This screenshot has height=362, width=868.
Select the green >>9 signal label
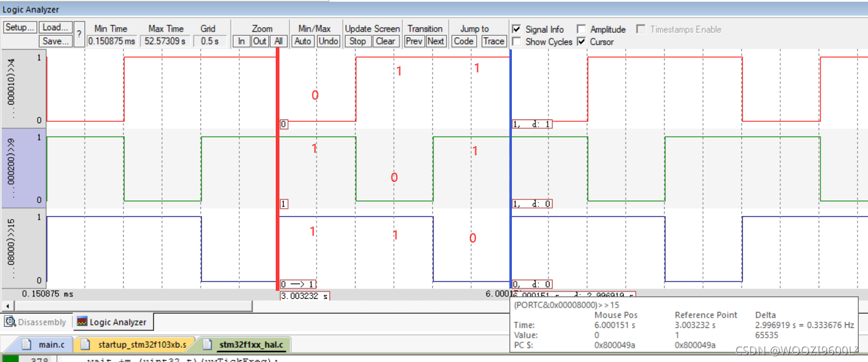tap(23, 168)
